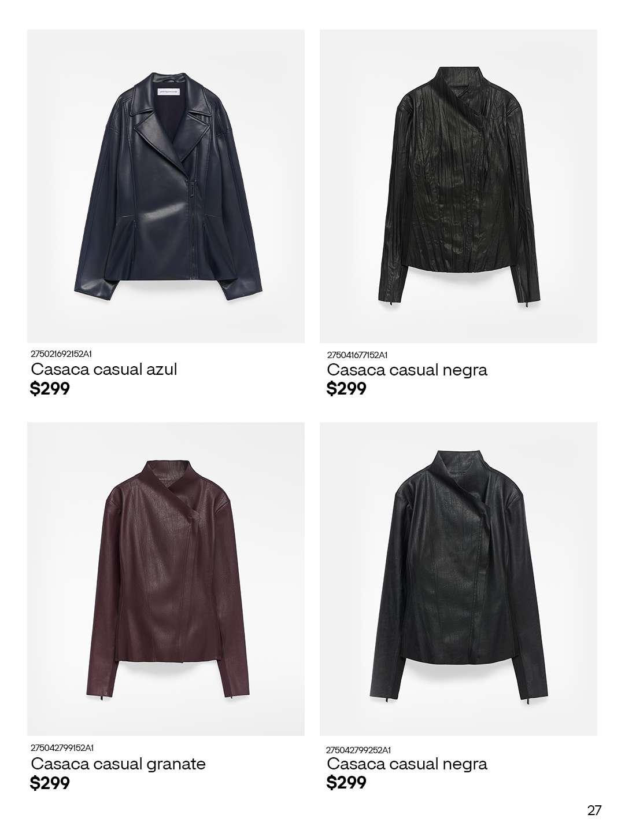Click the $299 price under crinkled negra jacket
The width and height of the screenshot is (625, 840).
click(x=346, y=389)
